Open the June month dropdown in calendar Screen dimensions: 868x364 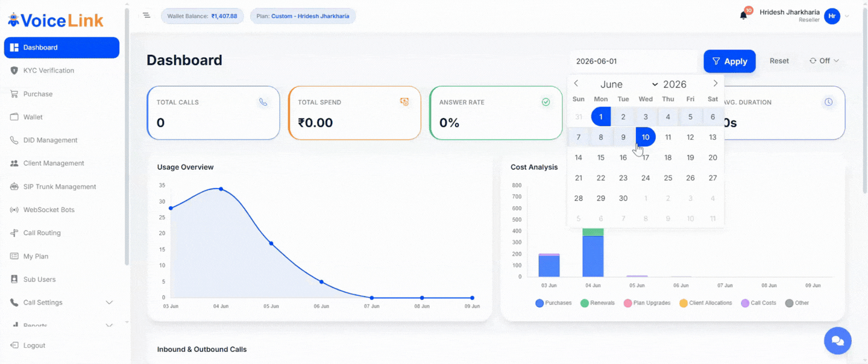[629, 84]
